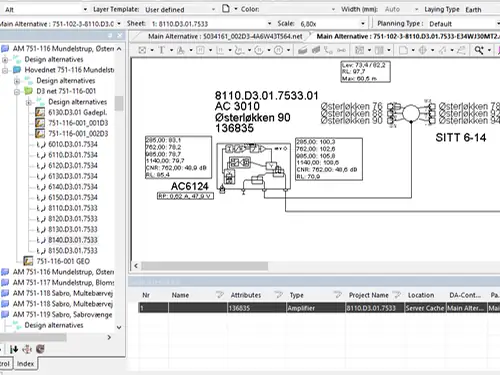
Task: Click the filter icon on the Attributes column
Action: click(278, 295)
